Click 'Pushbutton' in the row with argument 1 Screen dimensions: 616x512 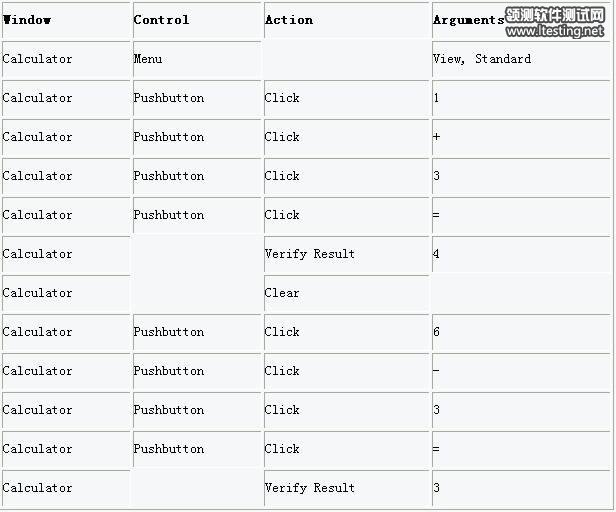[x=169, y=98]
